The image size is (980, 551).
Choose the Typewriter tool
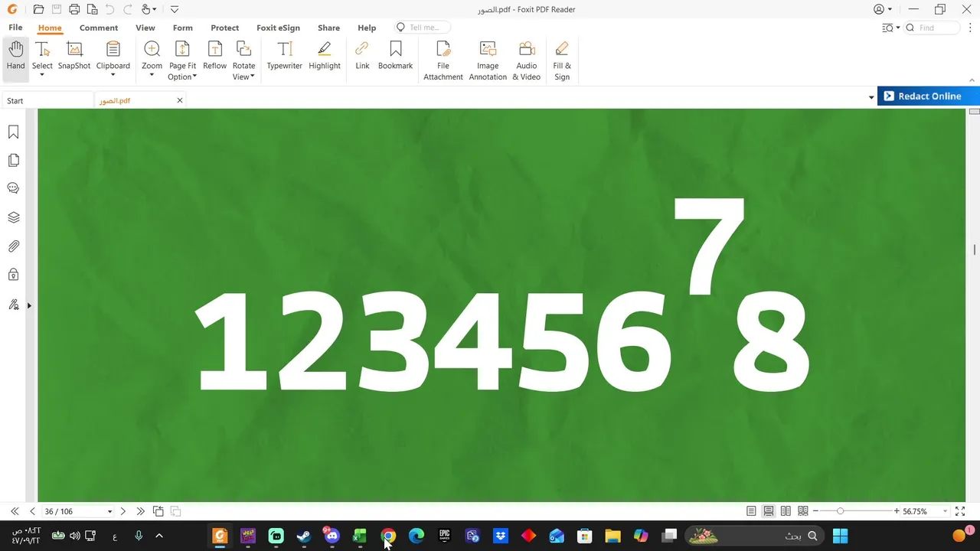(284, 57)
